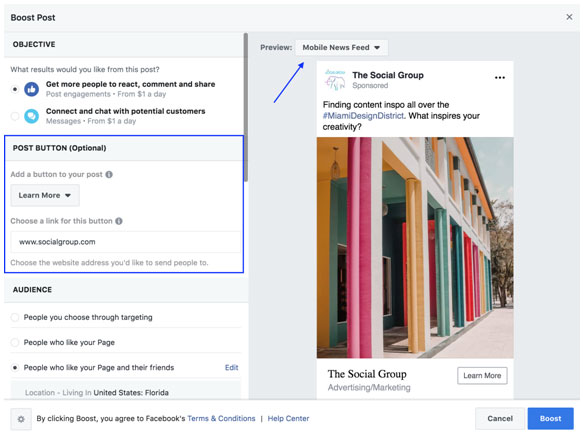The image size is (584, 434).
Task: Click the #MiamiDesignDistrict hashtag
Action: pyautogui.click(x=363, y=116)
